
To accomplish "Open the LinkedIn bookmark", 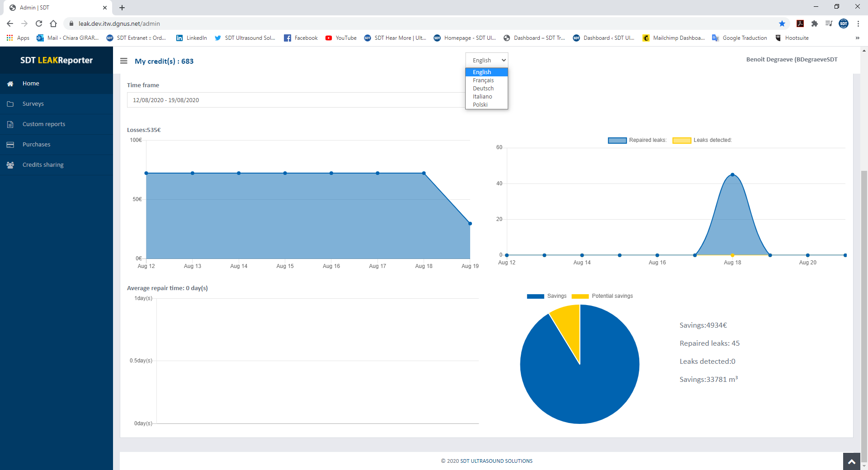I will (x=192, y=38).
